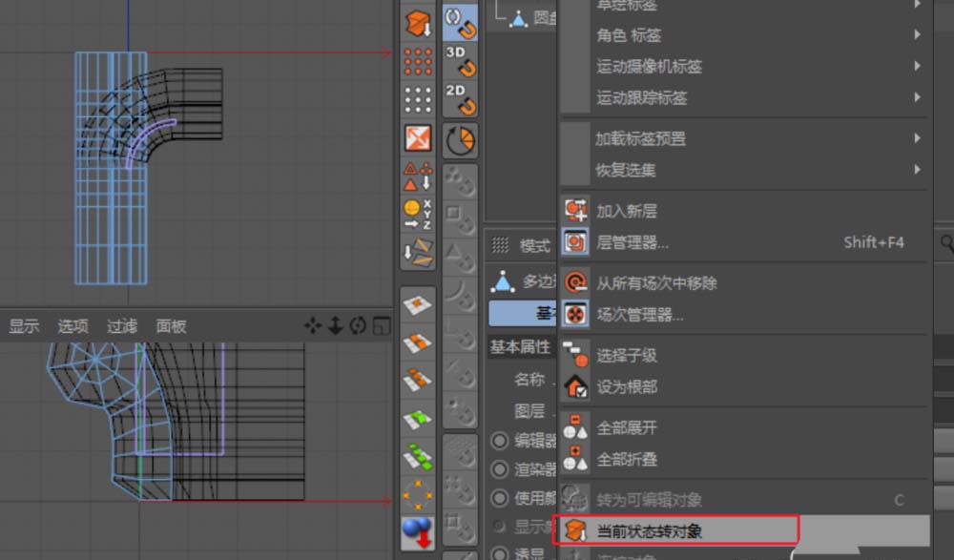Viewport: 954px width, 560px height.
Task: Click the blue sphere icon at toolbar bottom
Action: (x=417, y=531)
